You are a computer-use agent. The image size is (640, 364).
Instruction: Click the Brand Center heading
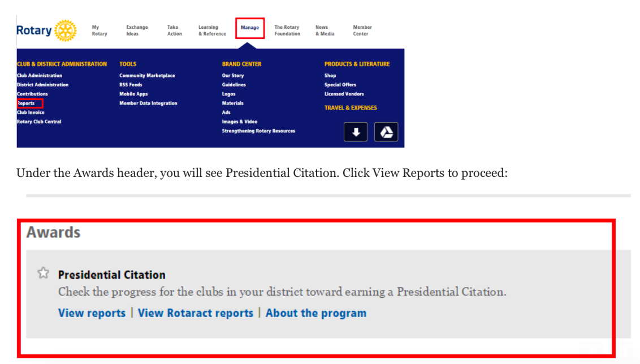pos(241,64)
